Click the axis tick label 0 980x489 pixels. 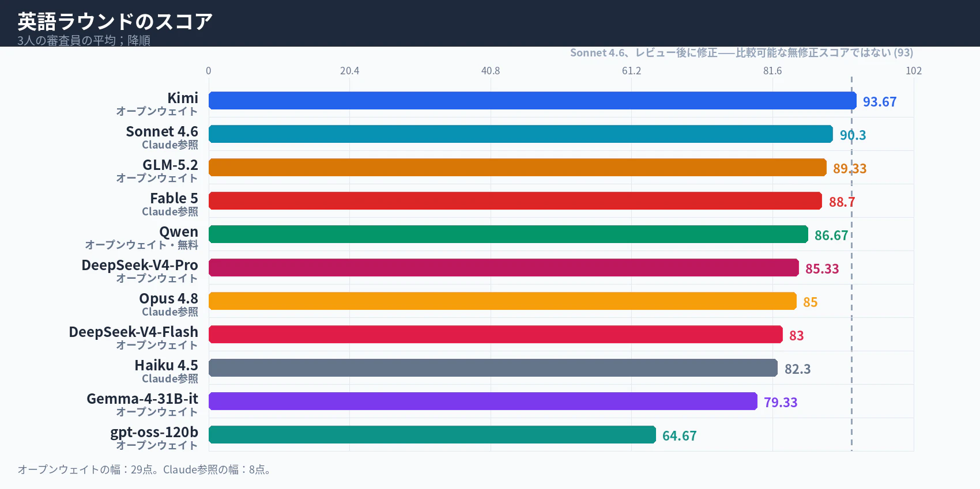point(209,70)
